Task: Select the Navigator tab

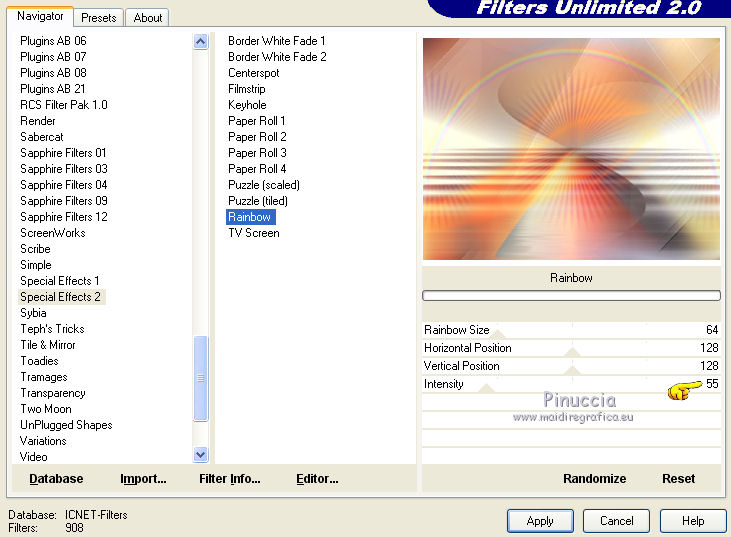Action: (40, 16)
